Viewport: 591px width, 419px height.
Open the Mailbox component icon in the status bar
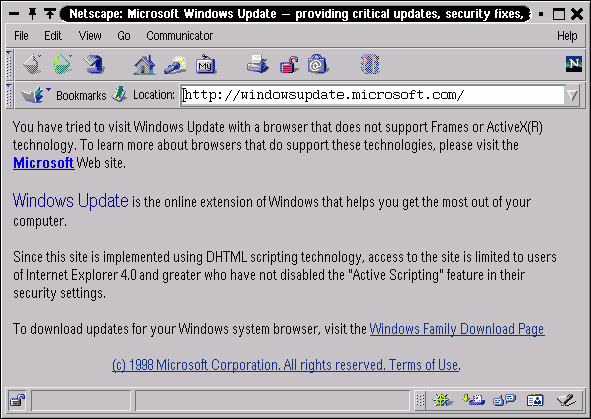coord(473,400)
